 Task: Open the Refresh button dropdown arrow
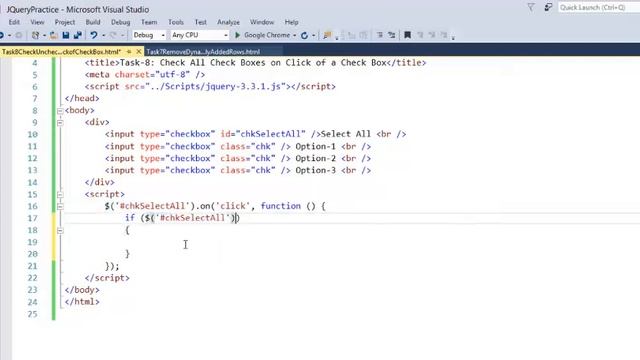pyautogui.click(x=313, y=36)
